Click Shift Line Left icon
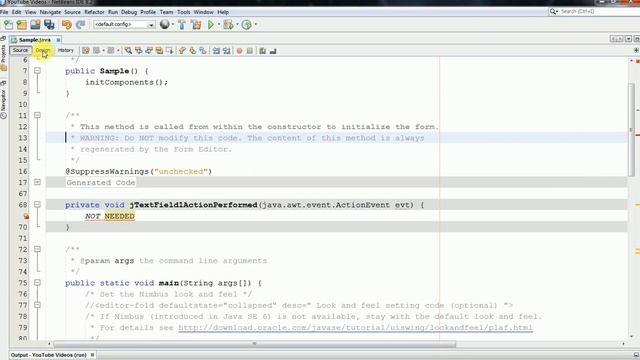640x360 pixels. (216, 51)
